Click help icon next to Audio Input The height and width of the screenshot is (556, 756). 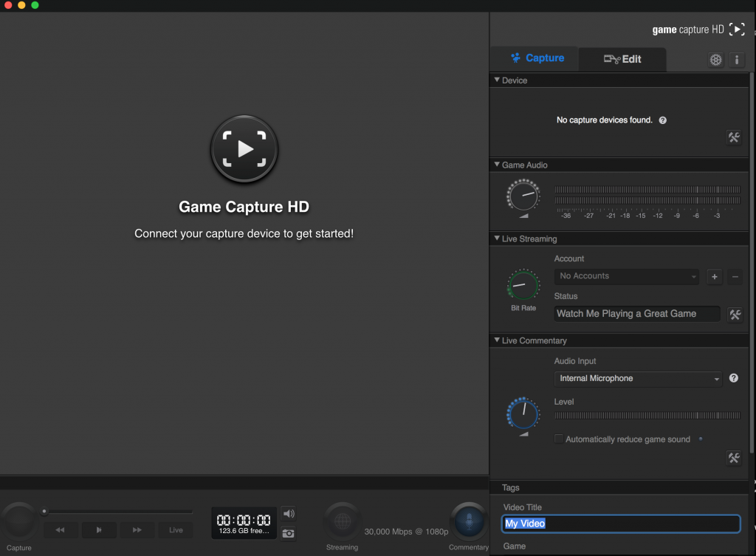[x=733, y=378]
